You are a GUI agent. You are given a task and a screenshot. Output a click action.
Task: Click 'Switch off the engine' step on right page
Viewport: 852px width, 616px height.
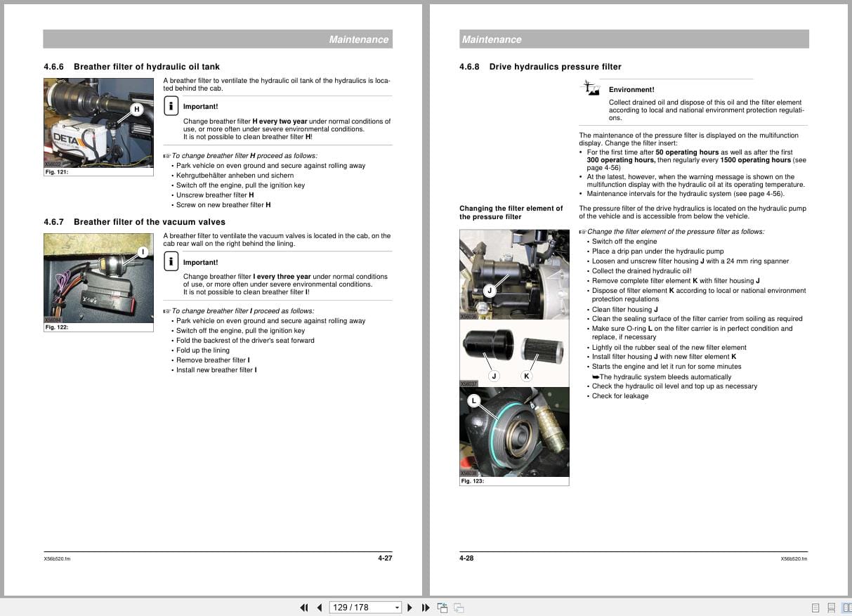pyautogui.click(x=624, y=242)
